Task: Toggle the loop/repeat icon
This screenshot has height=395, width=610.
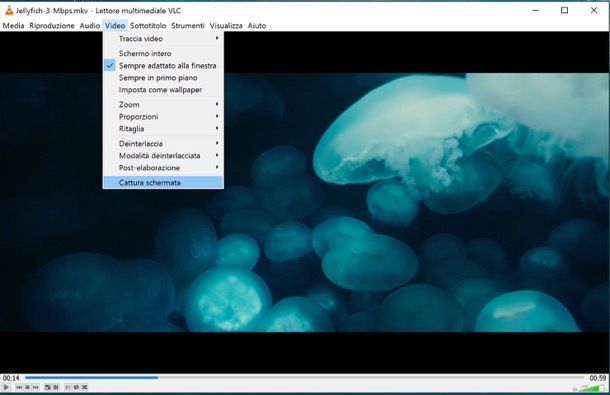Action: (76, 387)
